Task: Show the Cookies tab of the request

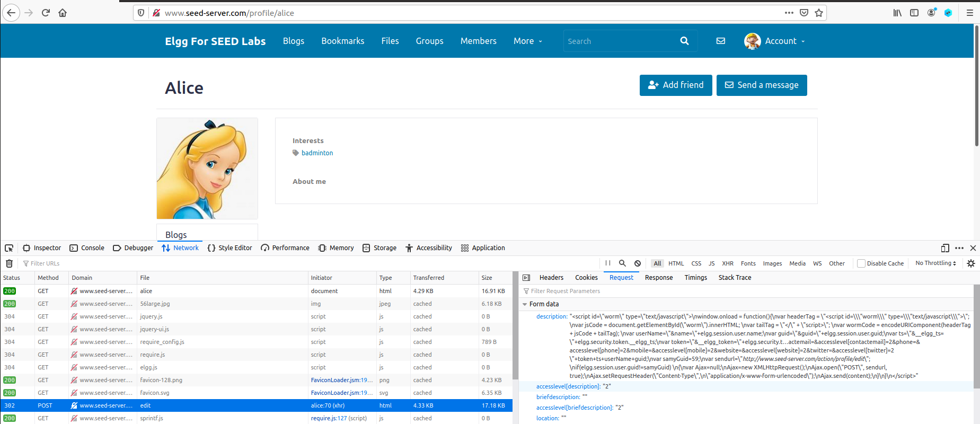Action: coord(586,278)
